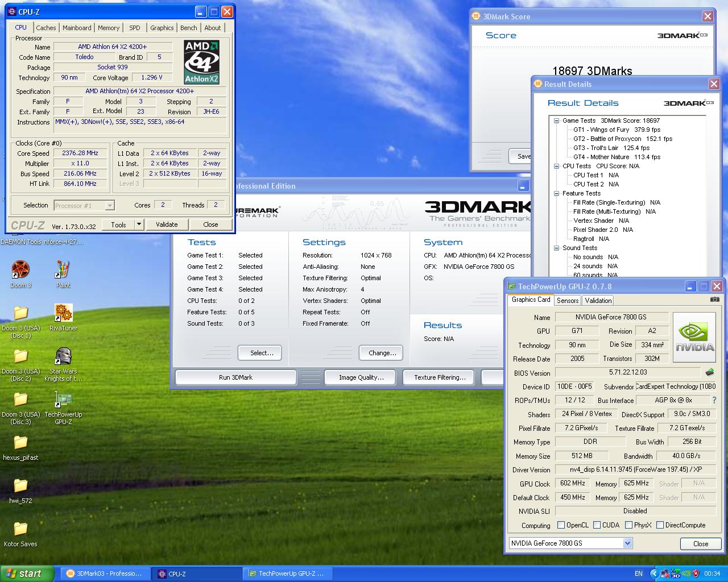Open the GPU selector dropdown in GPU-Z
The height and width of the screenshot is (582, 728).
click(627, 543)
